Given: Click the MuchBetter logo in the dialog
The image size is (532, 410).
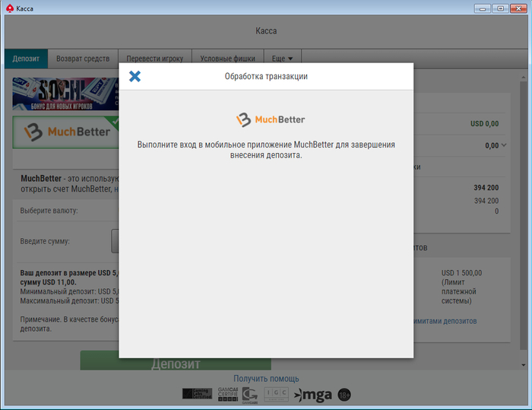Looking at the screenshot, I should (x=271, y=119).
